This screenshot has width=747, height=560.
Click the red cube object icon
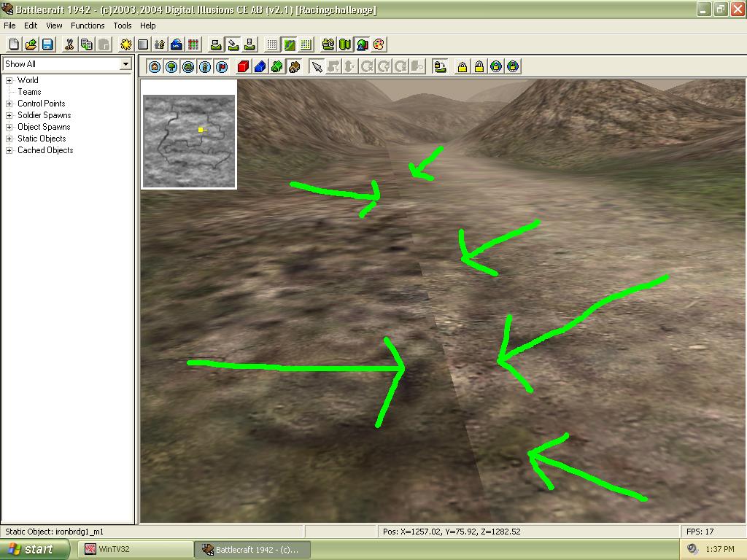pyautogui.click(x=243, y=67)
